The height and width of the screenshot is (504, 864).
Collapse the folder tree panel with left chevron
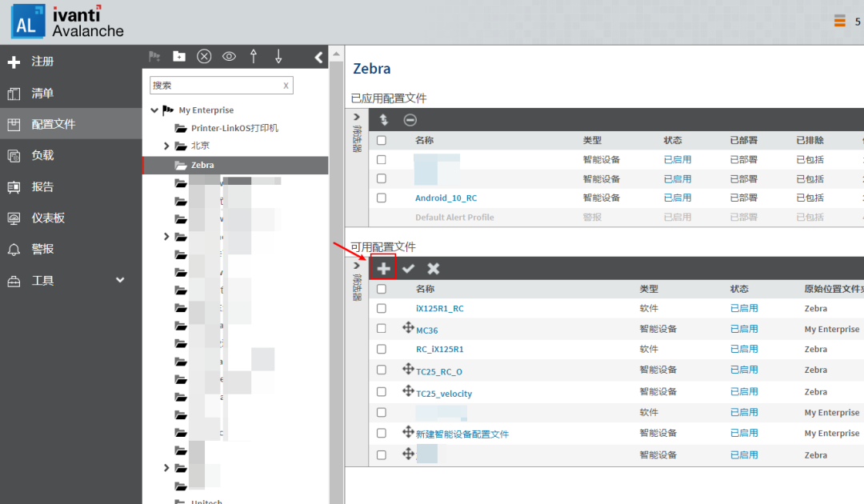point(318,57)
